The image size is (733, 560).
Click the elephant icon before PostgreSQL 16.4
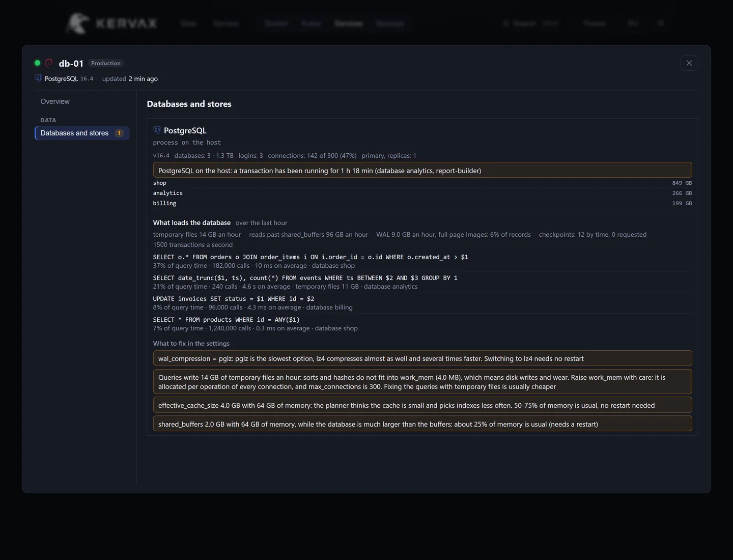click(x=38, y=78)
